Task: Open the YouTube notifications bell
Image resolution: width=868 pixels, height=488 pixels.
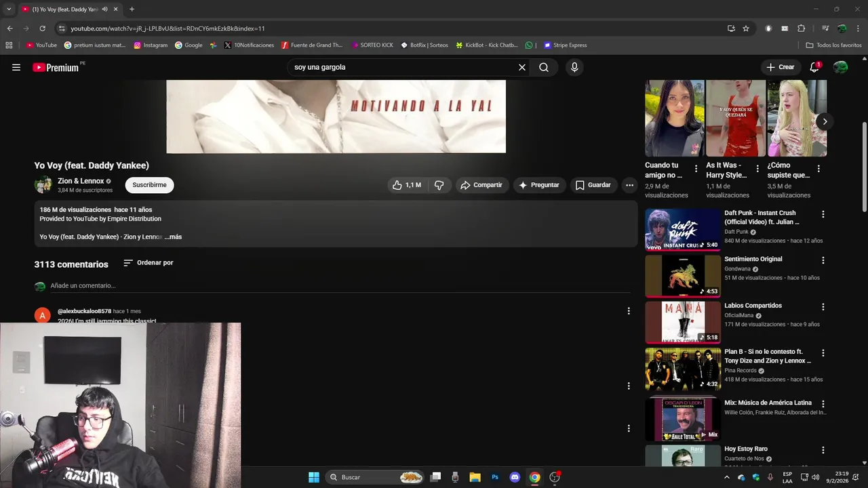Action: click(815, 67)
